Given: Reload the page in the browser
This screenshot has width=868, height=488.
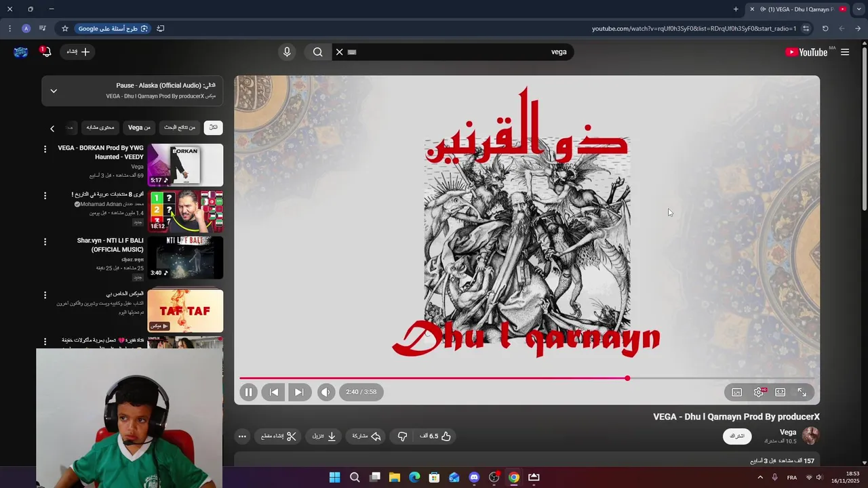Looking at the screenshot, I should 825,28.
